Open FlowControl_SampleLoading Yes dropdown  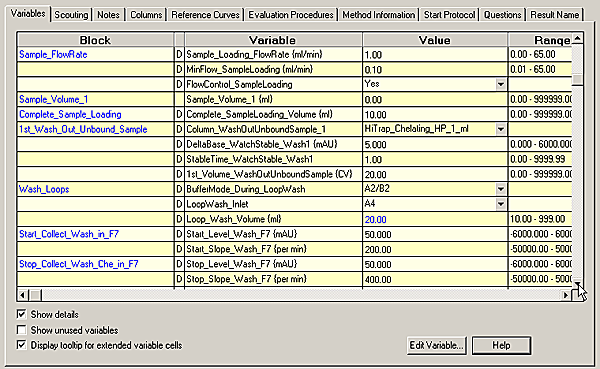point(500,84)
